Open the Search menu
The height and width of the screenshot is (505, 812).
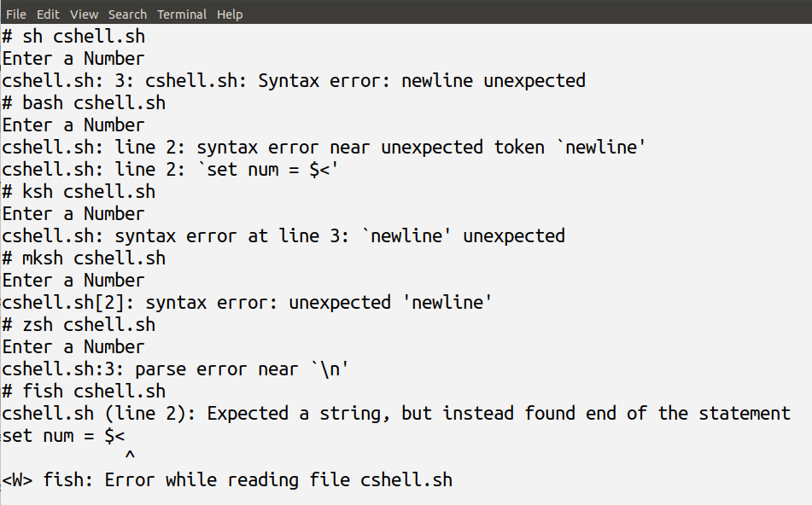pyautogui.click(x=127, y=14)
